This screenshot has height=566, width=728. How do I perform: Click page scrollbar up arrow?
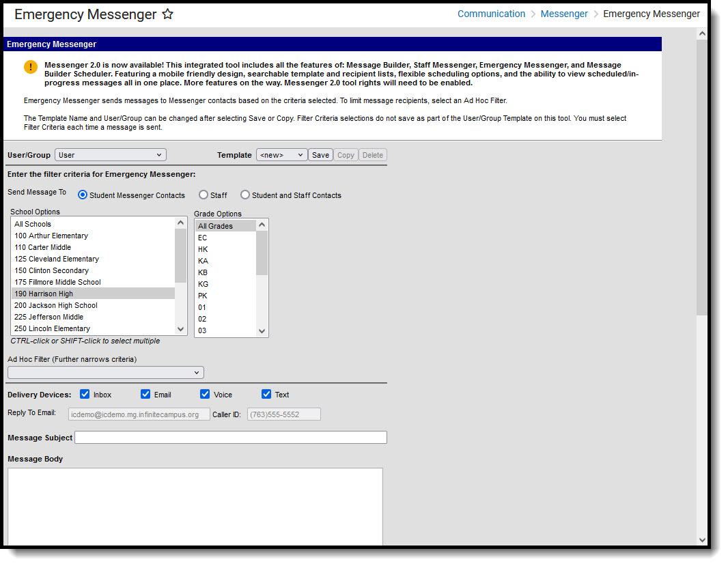tap(702, 33)
